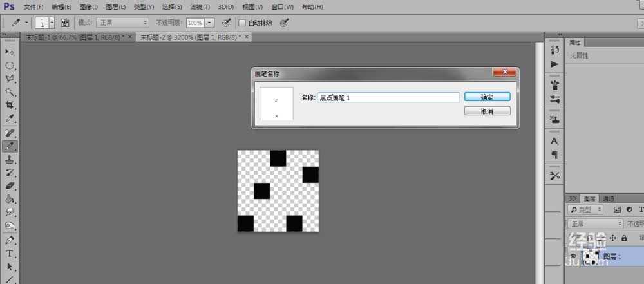Select the Horizontal Type tool
Viewport: 644px width, 284px height.
10,253
